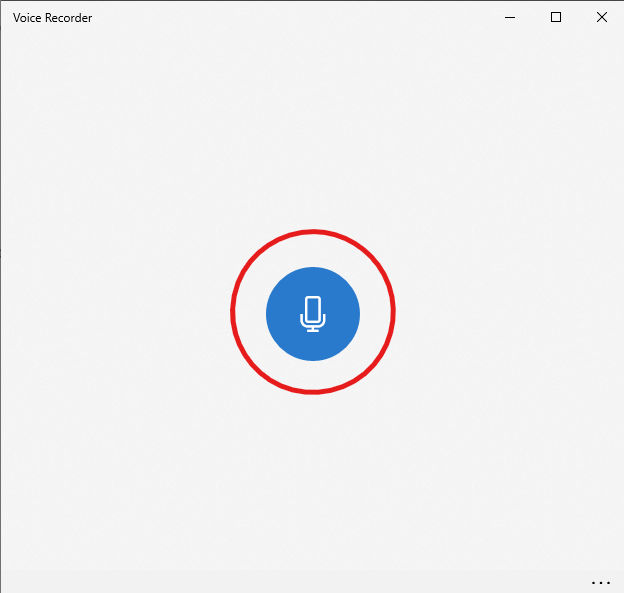
Task: Start recording with the blue microphone button
Action: coord(313,314)
